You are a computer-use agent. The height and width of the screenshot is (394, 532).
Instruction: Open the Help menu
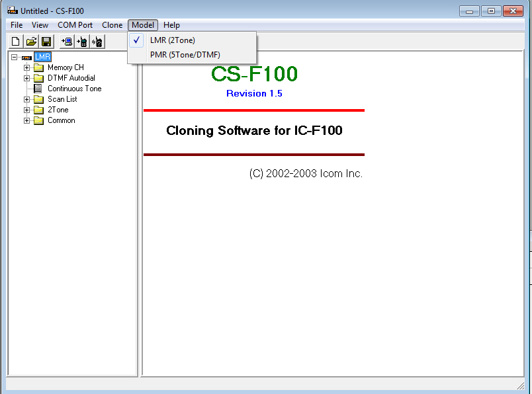click(171, 25)
